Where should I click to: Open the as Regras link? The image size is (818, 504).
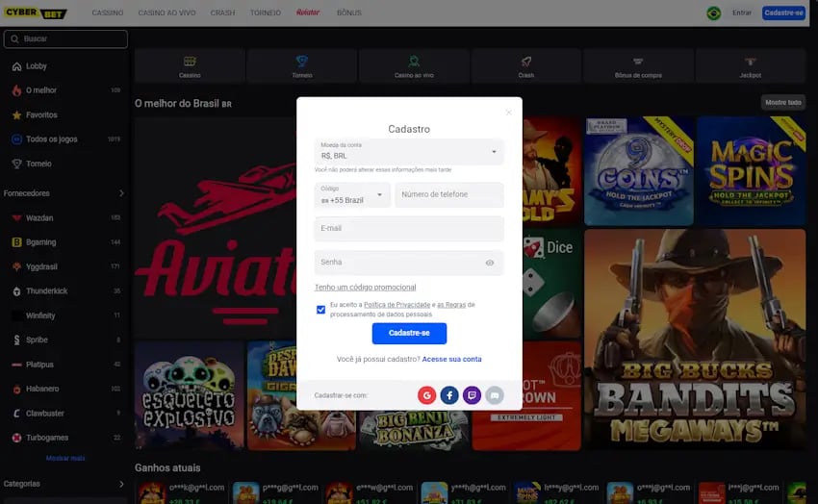(x=451, y=305)
